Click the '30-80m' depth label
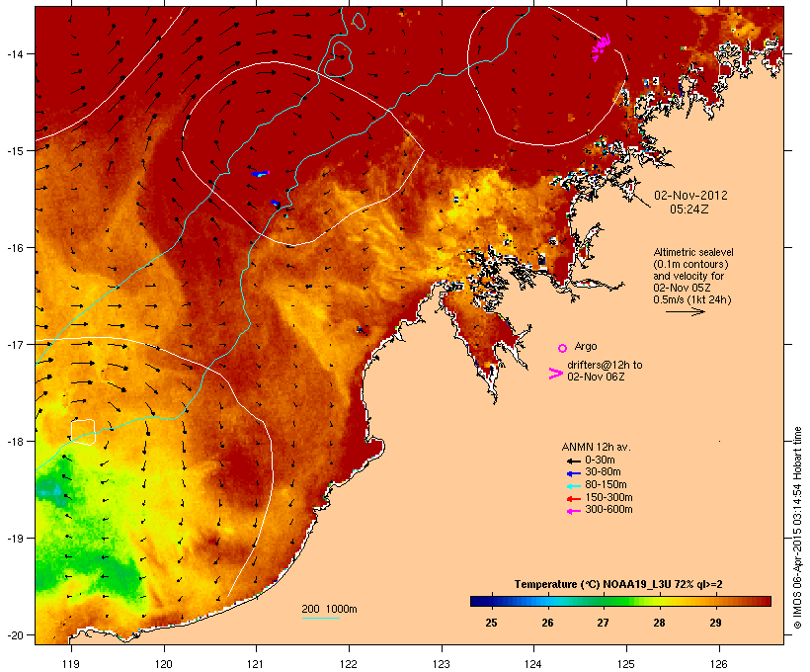Viewport: 810px width, 672px height. 603,472
